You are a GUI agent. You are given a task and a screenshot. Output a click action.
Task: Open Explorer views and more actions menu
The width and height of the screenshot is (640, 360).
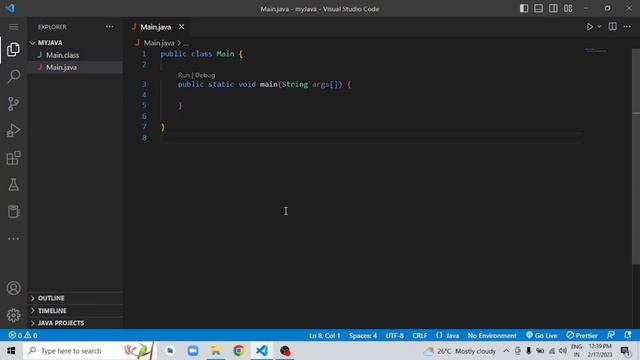pyautogui.click(x=110, y=27)
